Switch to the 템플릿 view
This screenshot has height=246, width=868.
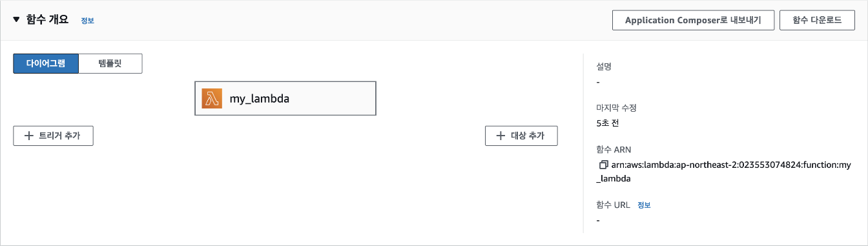(x=110, y=64)
